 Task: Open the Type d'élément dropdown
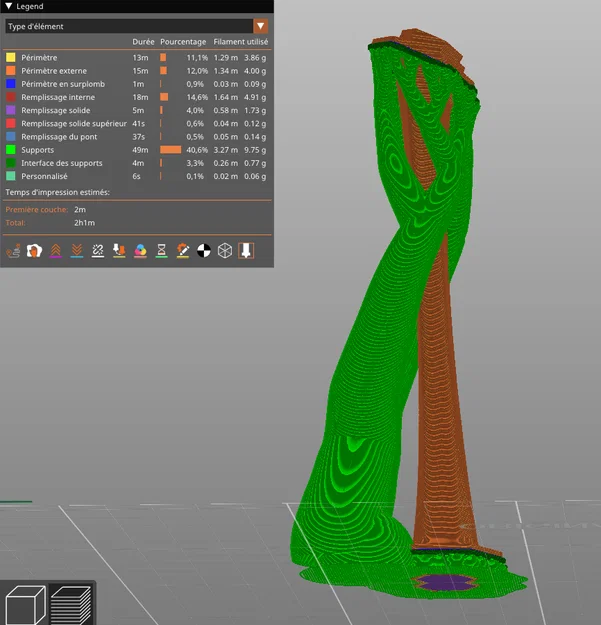tap(137, 26)
